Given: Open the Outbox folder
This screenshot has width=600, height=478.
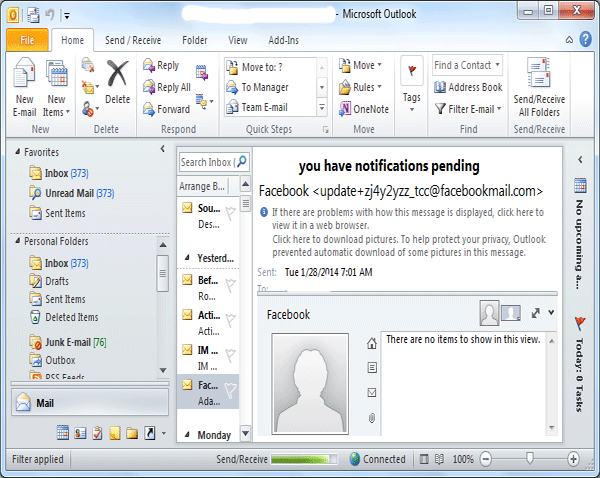Looking at the screenshot, I should [52, 360].
